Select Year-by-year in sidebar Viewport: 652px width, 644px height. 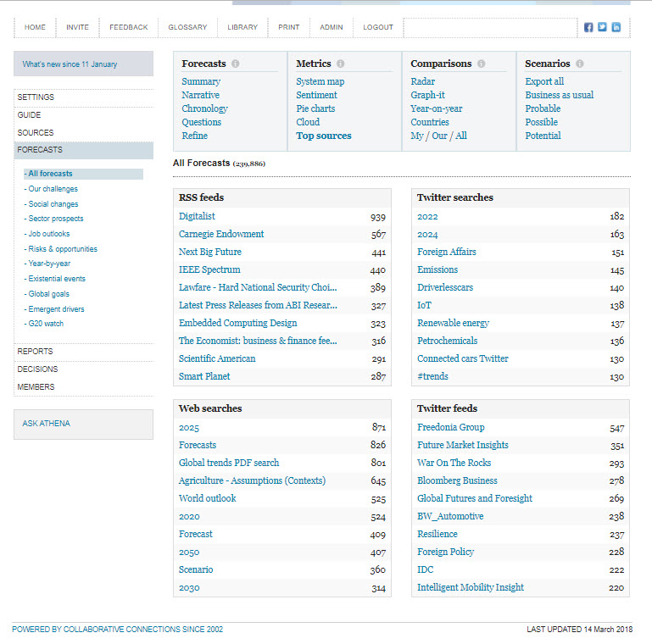click(47, 264)
